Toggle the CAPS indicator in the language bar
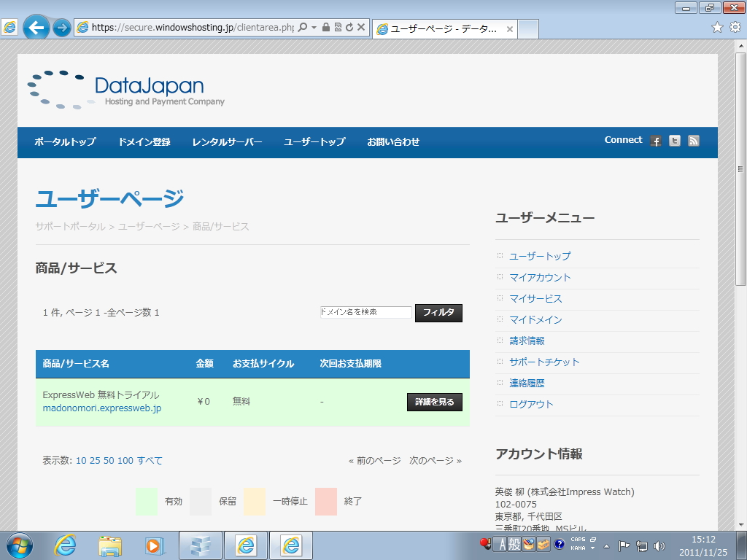 pyautogui.click(x=578, y=540)
